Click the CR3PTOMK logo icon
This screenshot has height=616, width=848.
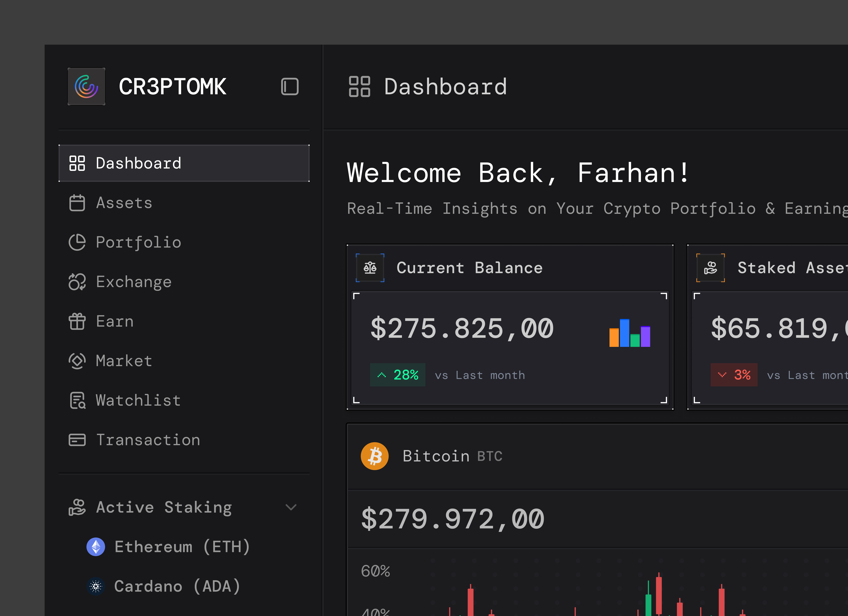coord(86,86)
